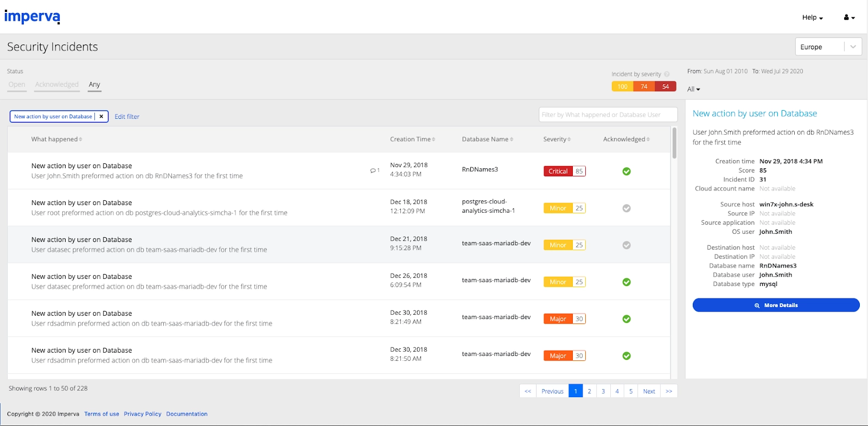Viewport: 868px width, 426px height.
Task: Click the win7x-john.s-desk source host value
Action: [x=786, y=205]
